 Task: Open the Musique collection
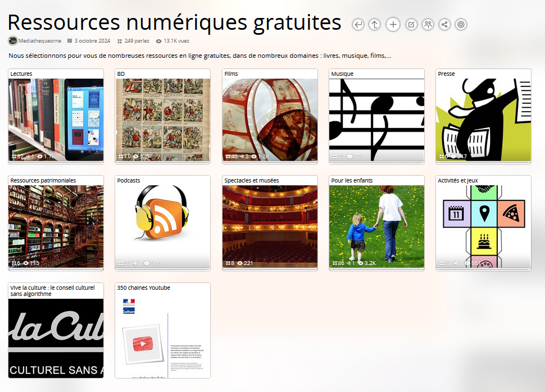(x=376, y=115)
